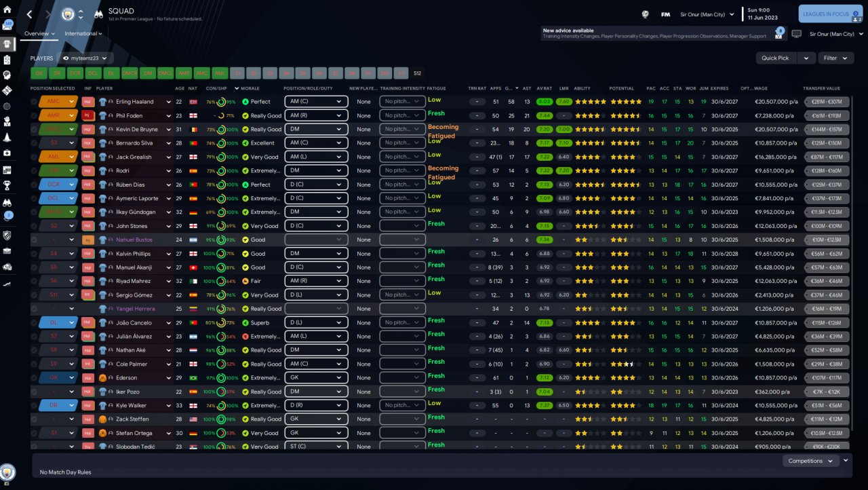
Task: Toggle the selection circle for Phil Foden
Action: coord(34,115)
